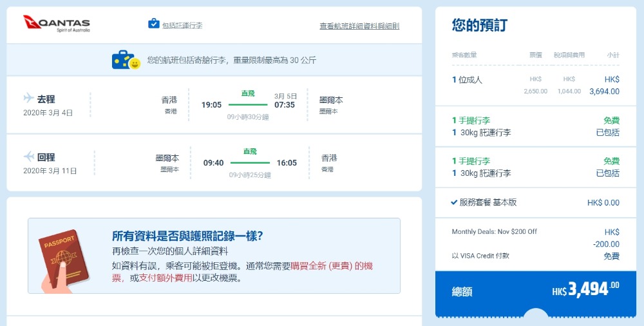Click the 所有資料是否與護照記錄一樣? heading
Image resolution: width=644 pixels, height=326 pixels.
[x=187, y=236]
